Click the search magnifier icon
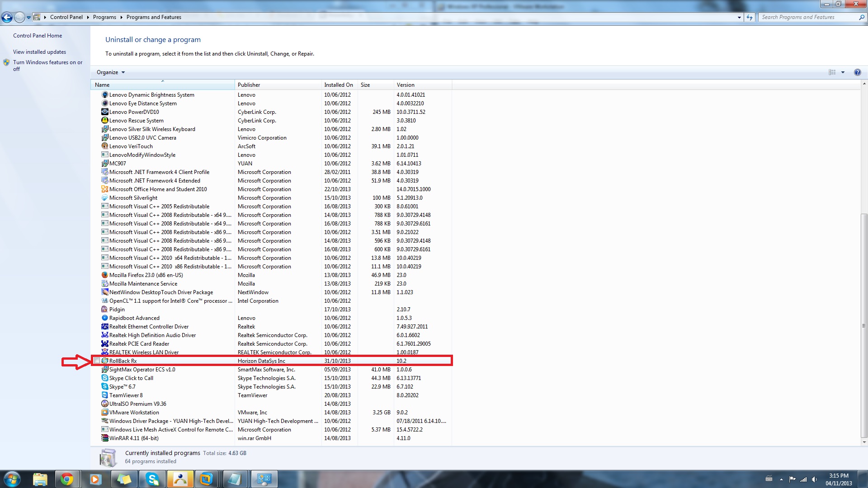The height and width of the screenshot is (488, 868). point(861,17)
